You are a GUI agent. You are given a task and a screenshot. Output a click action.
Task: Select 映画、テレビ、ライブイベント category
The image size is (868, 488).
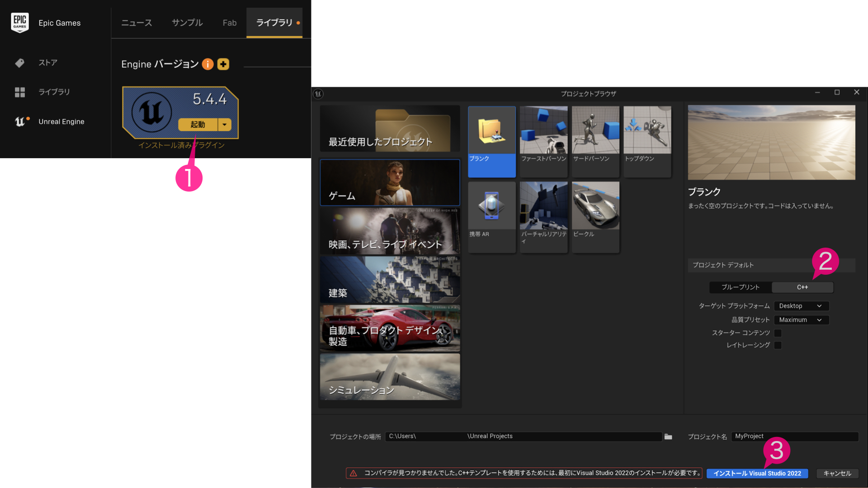click(x=390, y=231)
